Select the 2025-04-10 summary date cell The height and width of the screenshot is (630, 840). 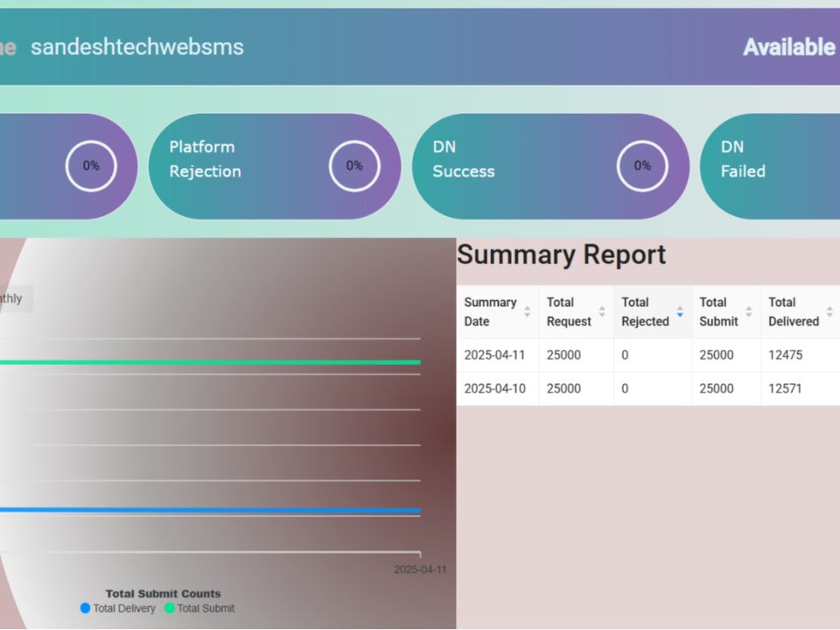tap(494, 388)
